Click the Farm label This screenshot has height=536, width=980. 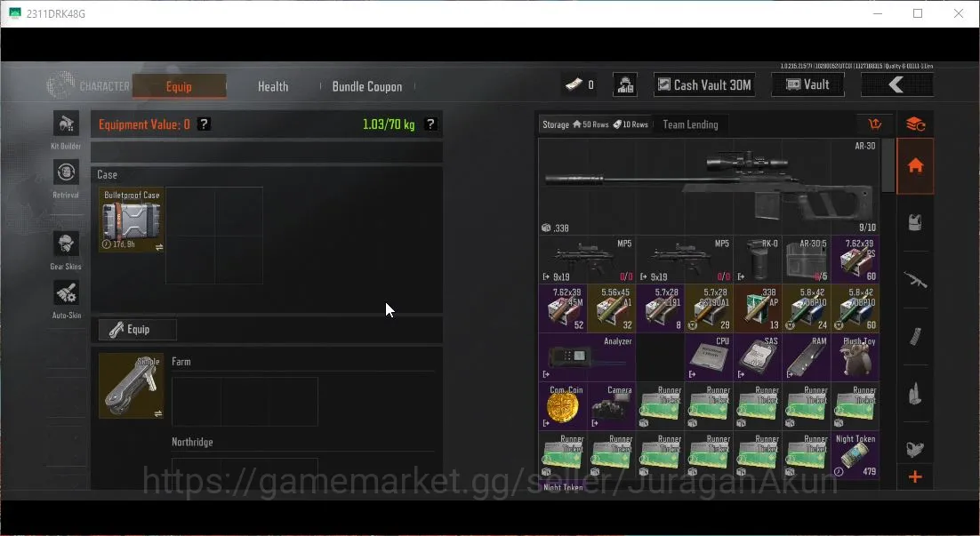(181, 361)
